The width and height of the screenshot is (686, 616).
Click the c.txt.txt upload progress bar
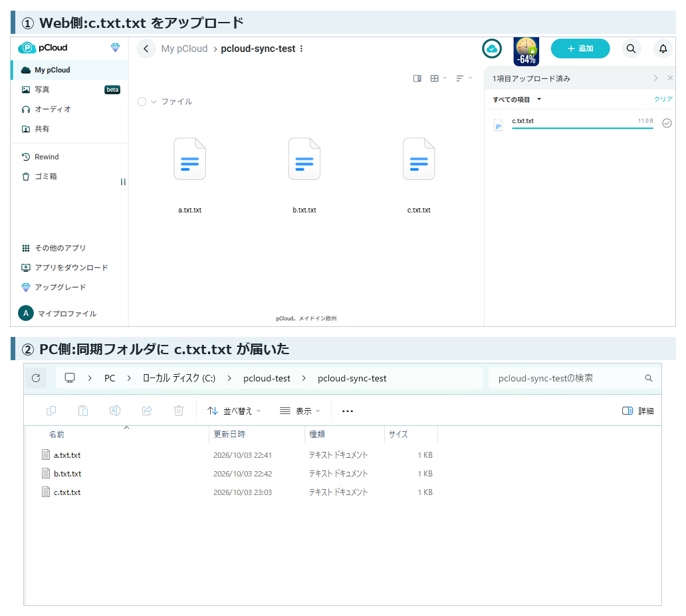click(582, 128)
